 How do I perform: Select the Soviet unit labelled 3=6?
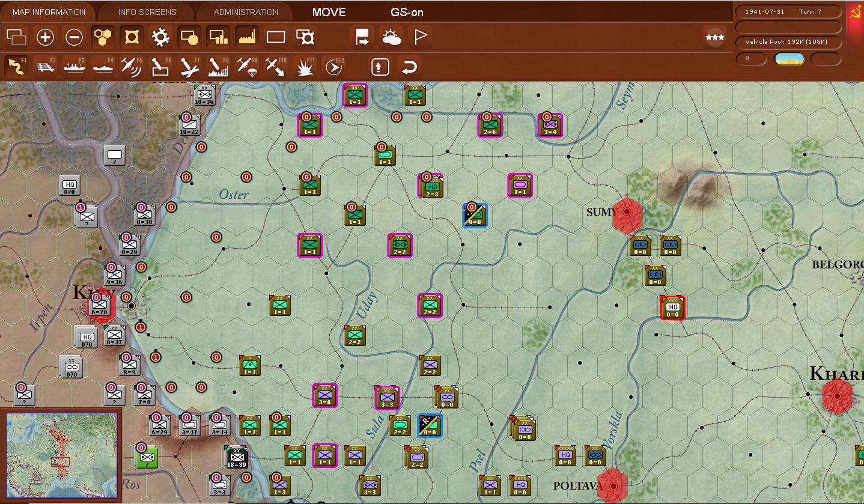tap(324, 395)
